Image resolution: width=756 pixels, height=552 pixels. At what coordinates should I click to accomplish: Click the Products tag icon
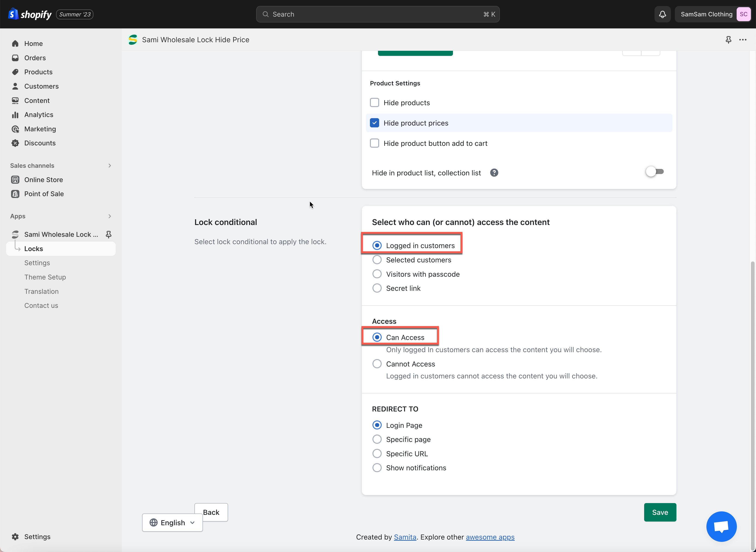(x=15, y=72)
